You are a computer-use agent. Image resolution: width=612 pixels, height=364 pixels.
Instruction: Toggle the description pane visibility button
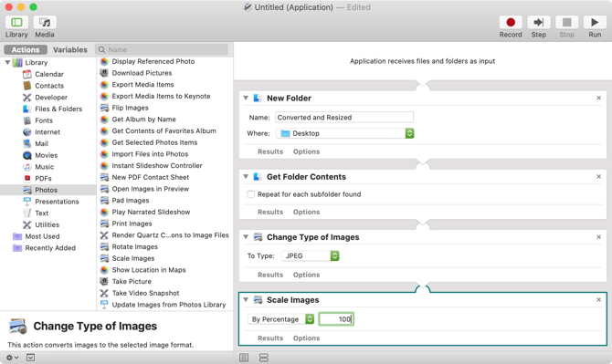[x=30, y=358]
